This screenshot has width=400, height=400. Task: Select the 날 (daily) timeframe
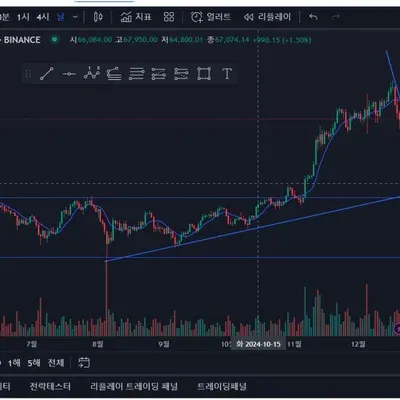pos(60,17)
